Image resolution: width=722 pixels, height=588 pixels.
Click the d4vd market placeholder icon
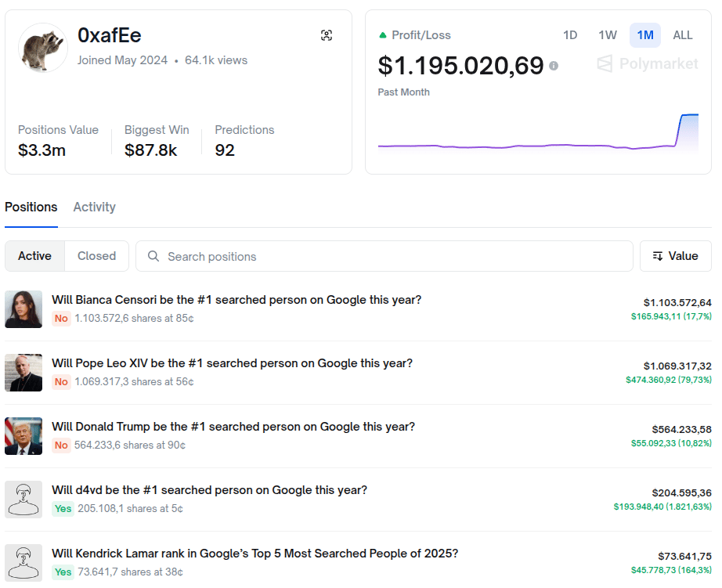click(23, 500)
